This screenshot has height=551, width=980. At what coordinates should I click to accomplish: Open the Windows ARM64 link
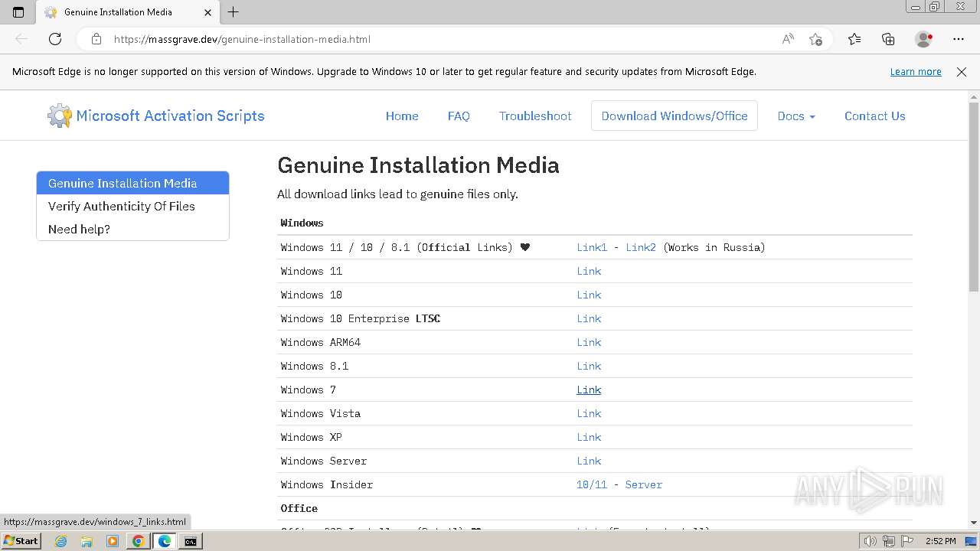click(589, 342)
